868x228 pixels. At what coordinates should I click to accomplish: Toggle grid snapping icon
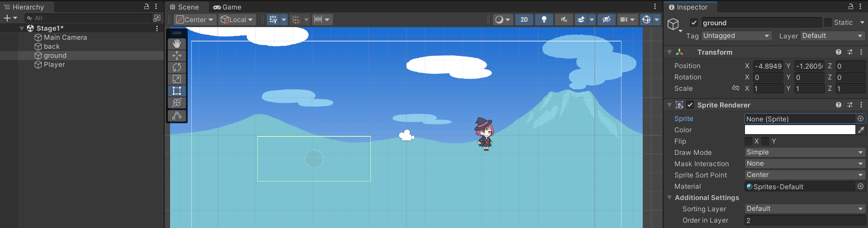(296, 19)
